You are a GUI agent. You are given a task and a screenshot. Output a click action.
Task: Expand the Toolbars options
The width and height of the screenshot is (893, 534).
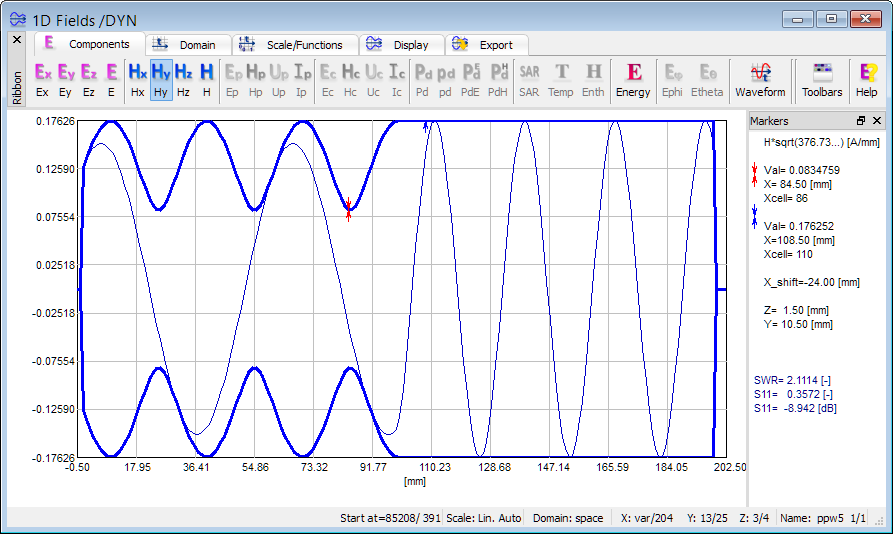[x=822, y=79]
